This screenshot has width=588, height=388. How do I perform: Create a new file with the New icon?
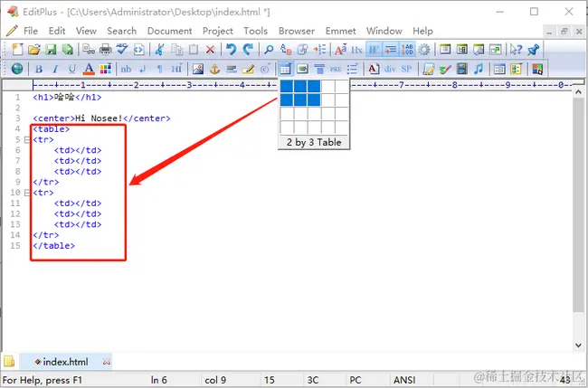[17, 49]
